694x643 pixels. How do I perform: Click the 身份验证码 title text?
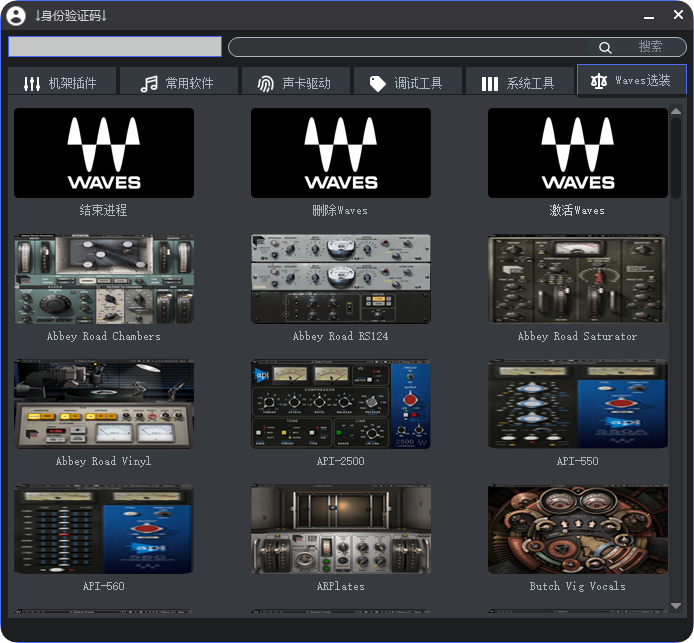tap(71, 16)
